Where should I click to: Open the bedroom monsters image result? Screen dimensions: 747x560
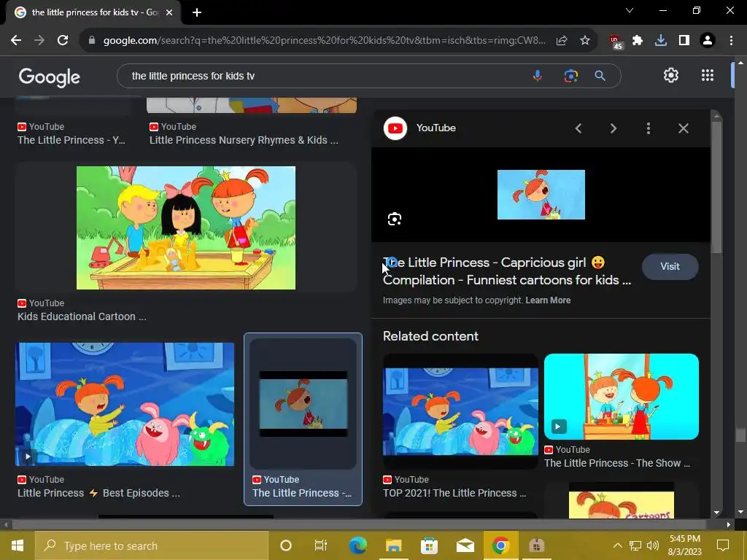point(125,404)
